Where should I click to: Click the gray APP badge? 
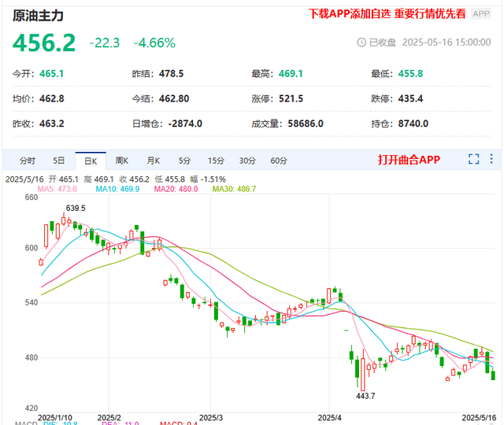pos(480,14)
